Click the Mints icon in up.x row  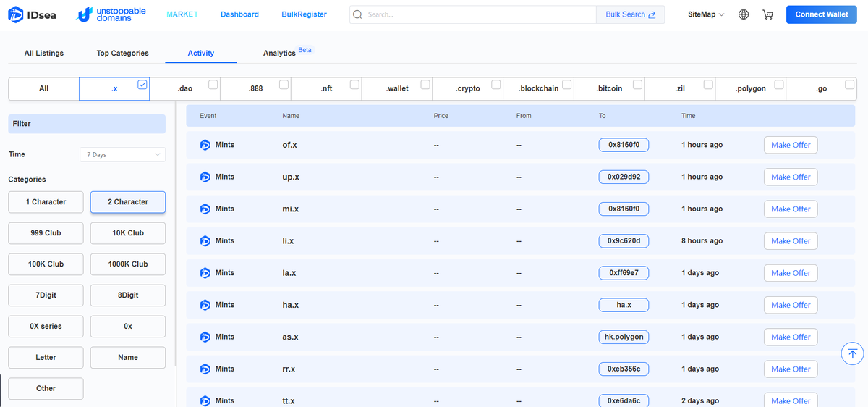(x=205, y=177)
